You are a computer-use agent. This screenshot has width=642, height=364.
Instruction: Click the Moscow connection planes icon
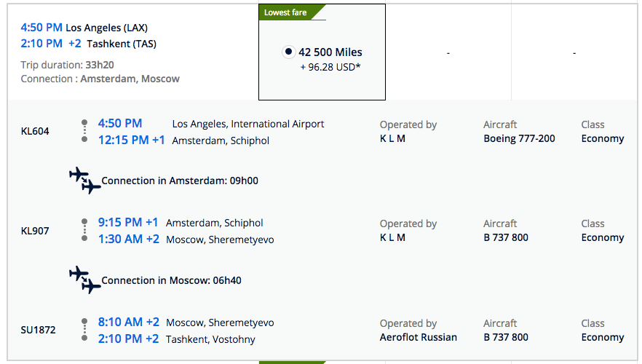[x=84, y=280]
